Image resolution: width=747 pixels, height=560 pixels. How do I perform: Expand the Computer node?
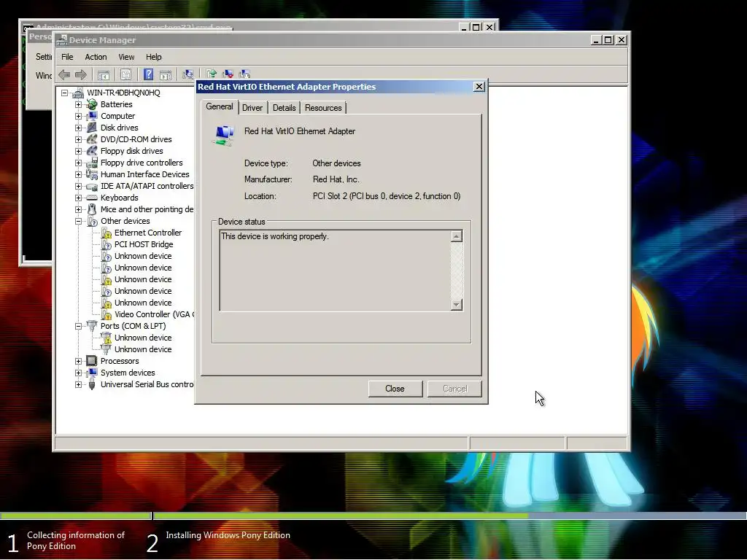(x=78, y=116)
